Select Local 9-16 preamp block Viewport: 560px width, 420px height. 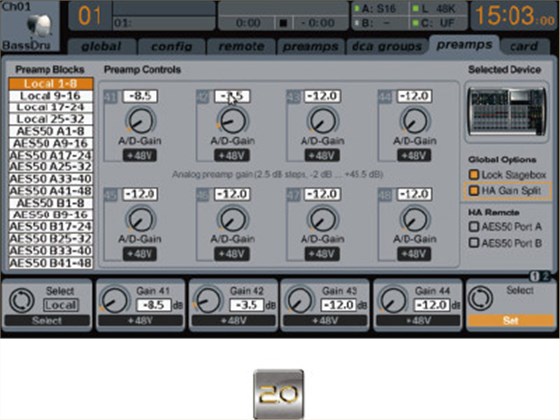51,96
